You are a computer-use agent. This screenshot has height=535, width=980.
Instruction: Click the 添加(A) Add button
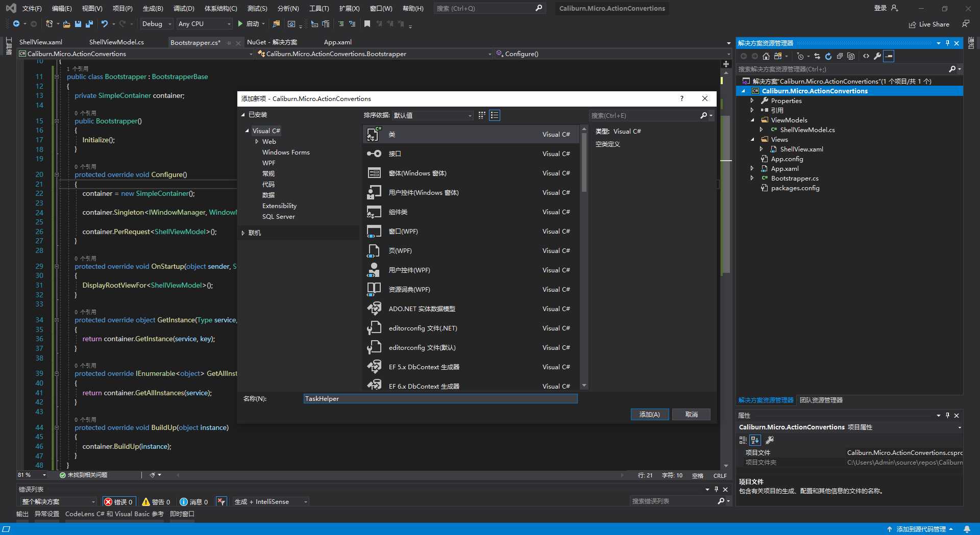point(649,415)
